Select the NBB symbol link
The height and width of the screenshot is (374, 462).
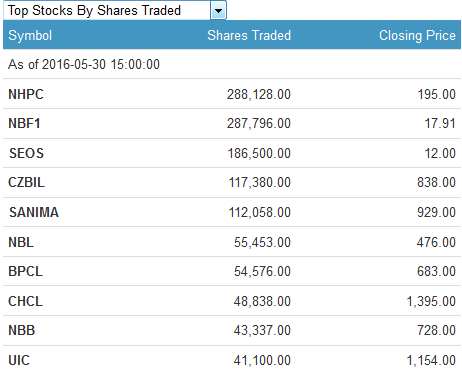point(22,330)
